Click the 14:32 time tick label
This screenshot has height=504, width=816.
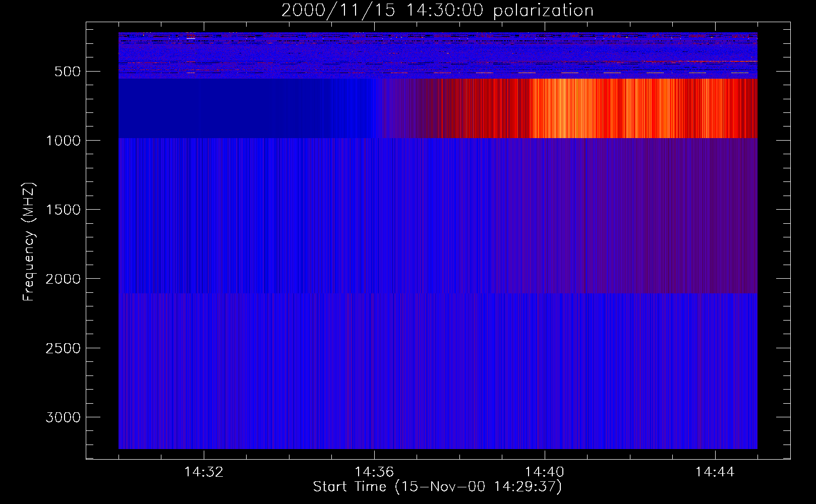204,472
